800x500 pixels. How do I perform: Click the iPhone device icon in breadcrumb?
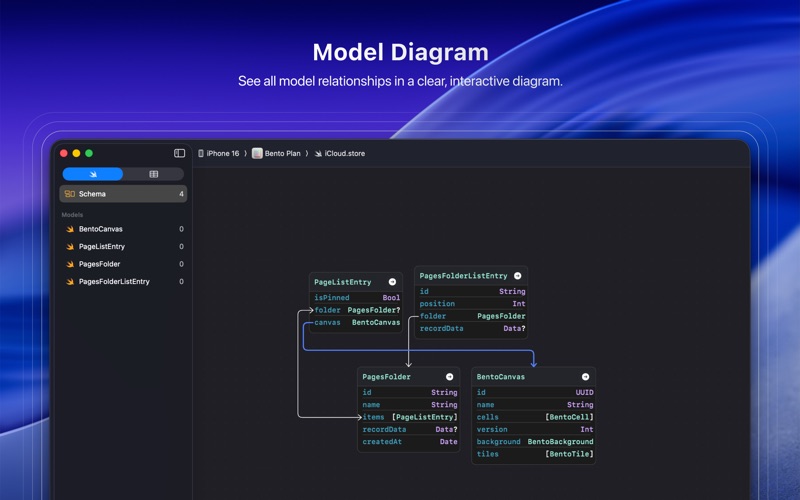201,154
